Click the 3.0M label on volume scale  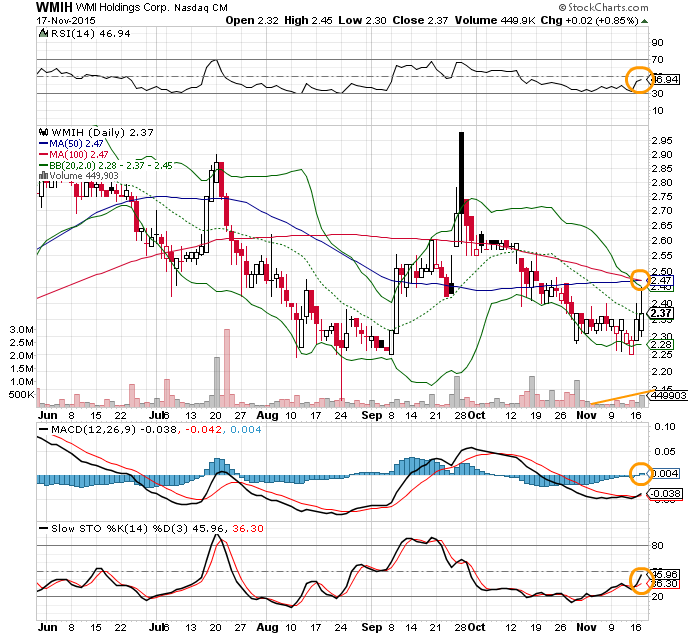[22, 330]
